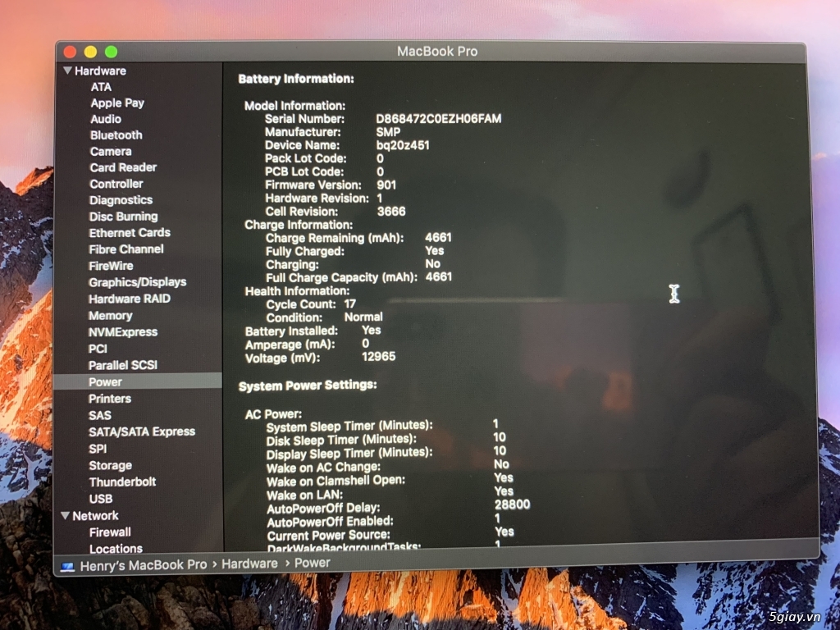Open the USB section
840x630 pixels.
(101, 499)
